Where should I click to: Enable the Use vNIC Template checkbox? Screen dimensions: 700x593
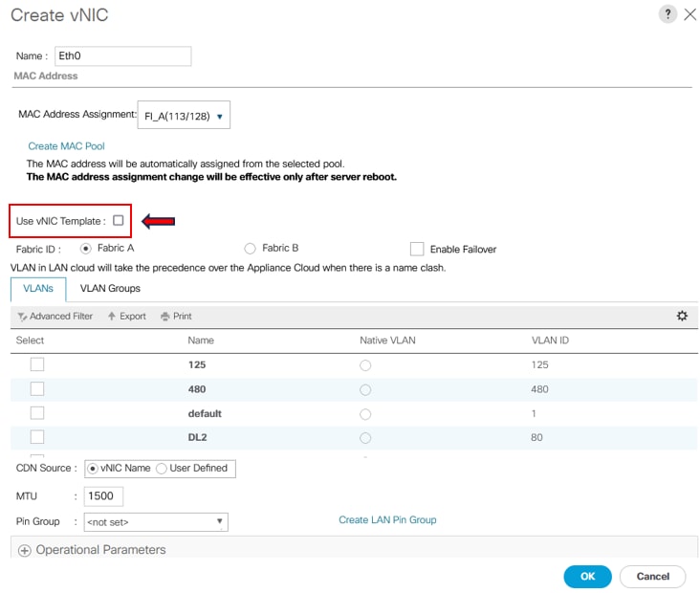click(x=119, y=220)
